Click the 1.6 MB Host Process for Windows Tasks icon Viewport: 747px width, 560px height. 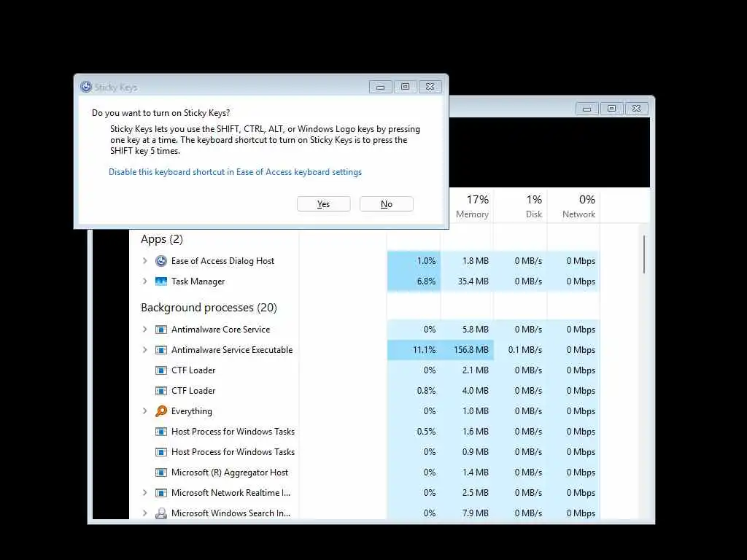pyautogui.click(x=161, y=432)
